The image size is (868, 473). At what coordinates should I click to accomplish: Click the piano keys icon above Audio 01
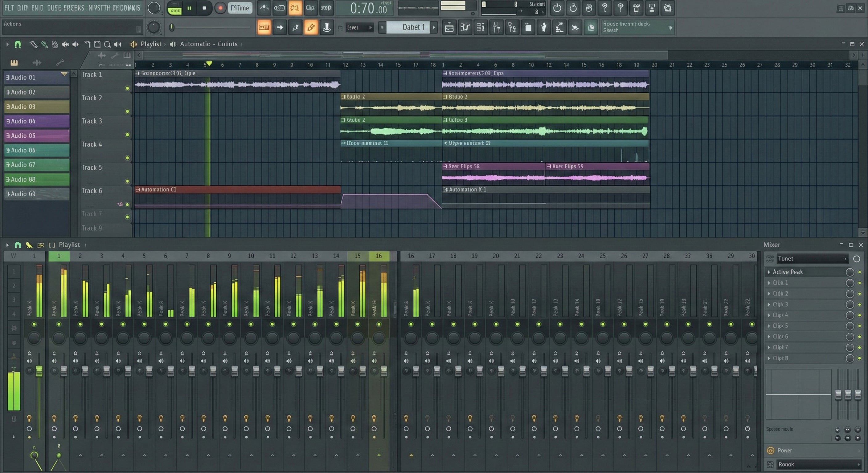tap(14, 63)
